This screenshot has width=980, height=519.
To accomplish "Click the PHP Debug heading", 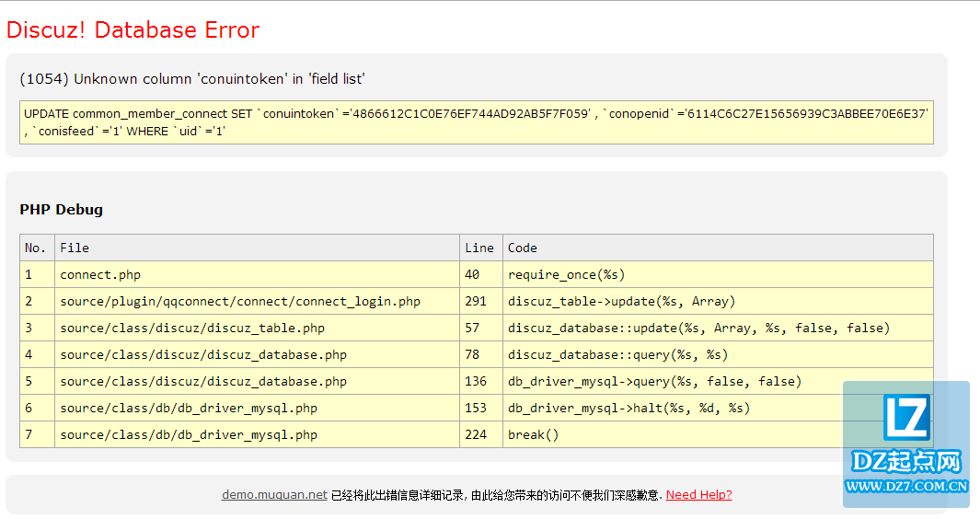I will 62,210.
